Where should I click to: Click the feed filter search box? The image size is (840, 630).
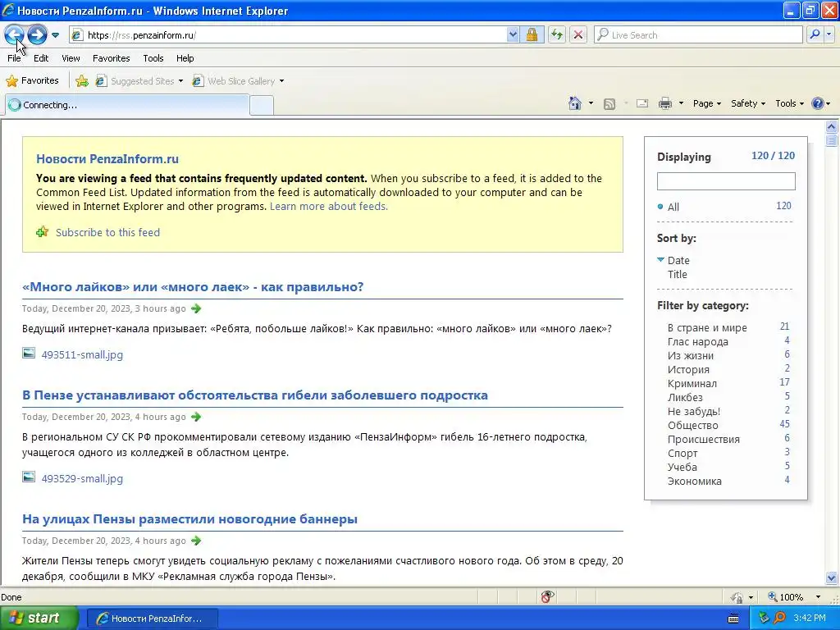coord(726,181)
